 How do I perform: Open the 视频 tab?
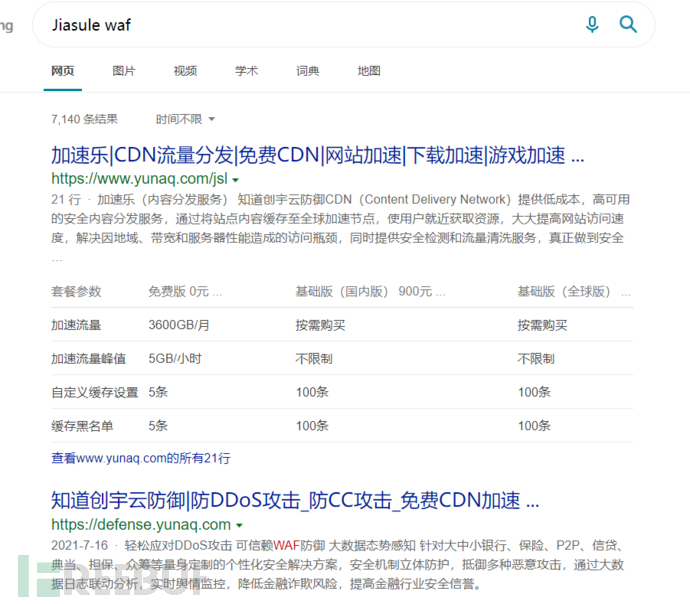tap(185, 71)
